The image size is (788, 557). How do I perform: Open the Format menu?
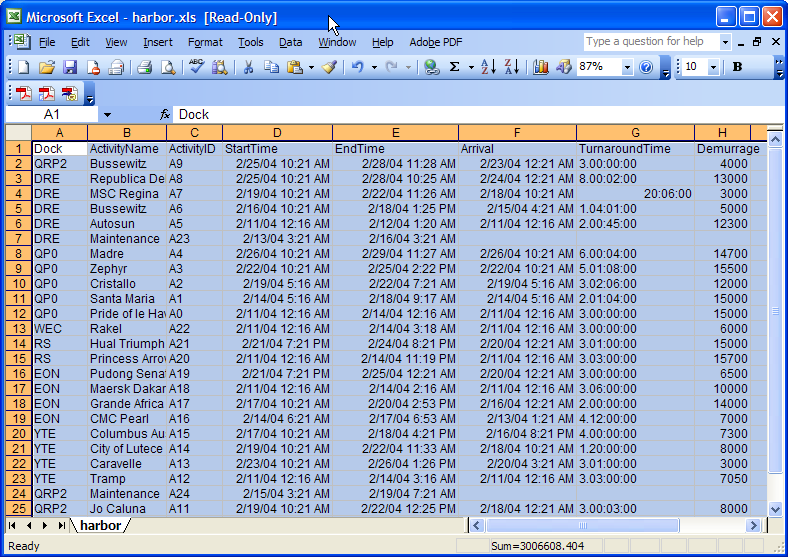coord(205,42)
